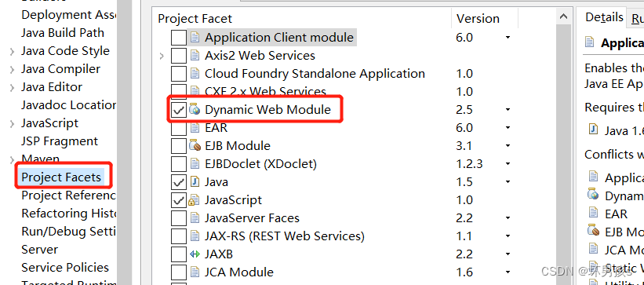
Task: Open JCA Module 1.6 version dropdown
Action: [x=508, y=273]
